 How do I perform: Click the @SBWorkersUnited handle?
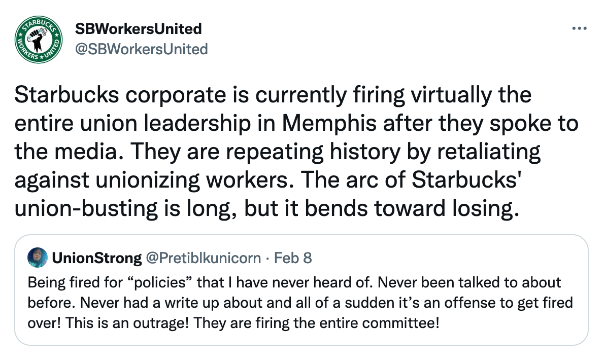click(x=141, y=49)
